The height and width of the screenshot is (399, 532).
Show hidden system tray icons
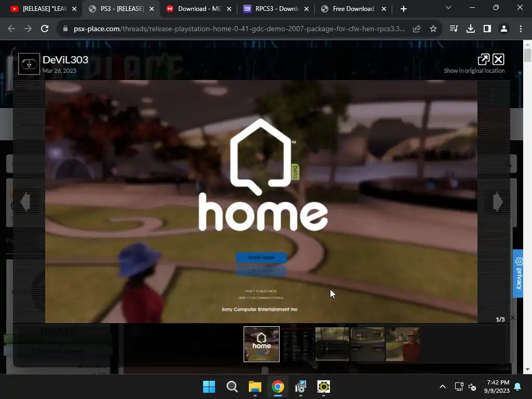click(443, 387)
